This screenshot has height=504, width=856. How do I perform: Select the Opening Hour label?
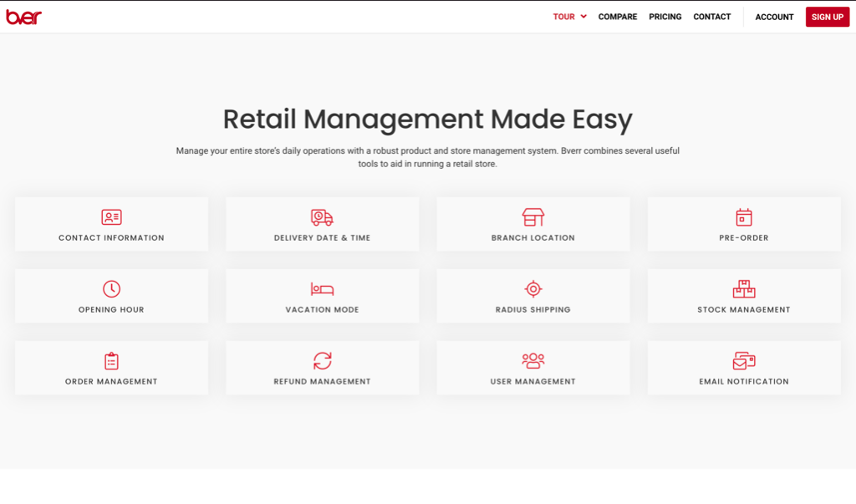click(x=111, y=309)
